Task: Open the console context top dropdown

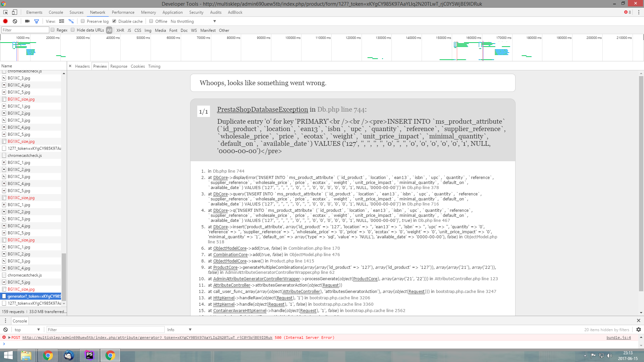Action: [27, 330]
